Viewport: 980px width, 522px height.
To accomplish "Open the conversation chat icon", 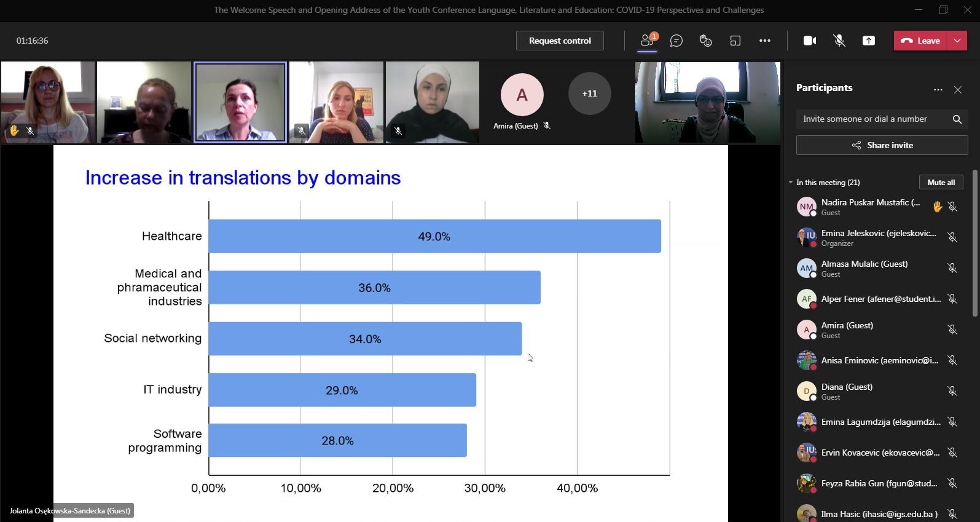I will pyautogui.click(x=676, y=41).
